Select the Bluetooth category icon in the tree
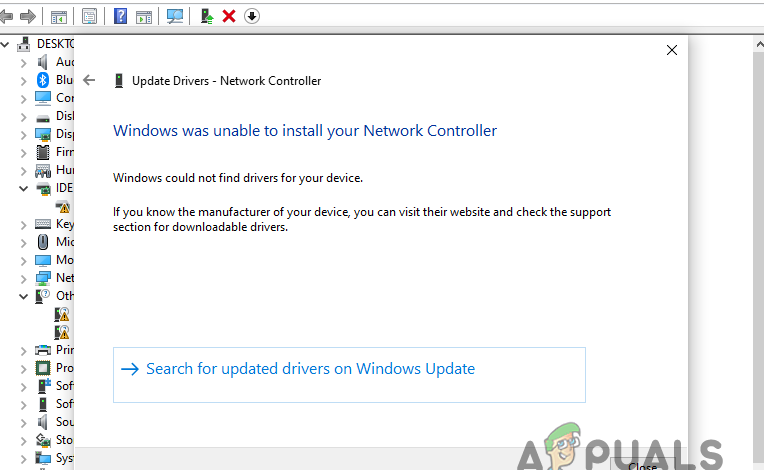764x470 pixels. (x=43, y=80)
